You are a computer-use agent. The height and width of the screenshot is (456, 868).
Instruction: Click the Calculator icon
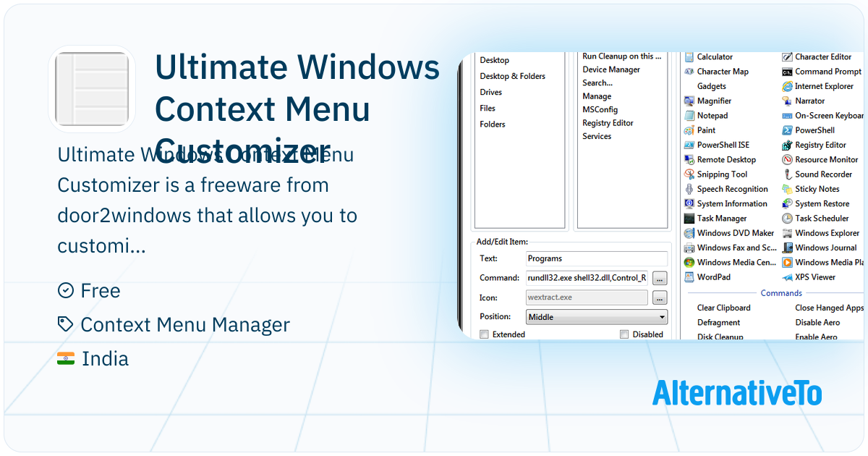point(690,56)
